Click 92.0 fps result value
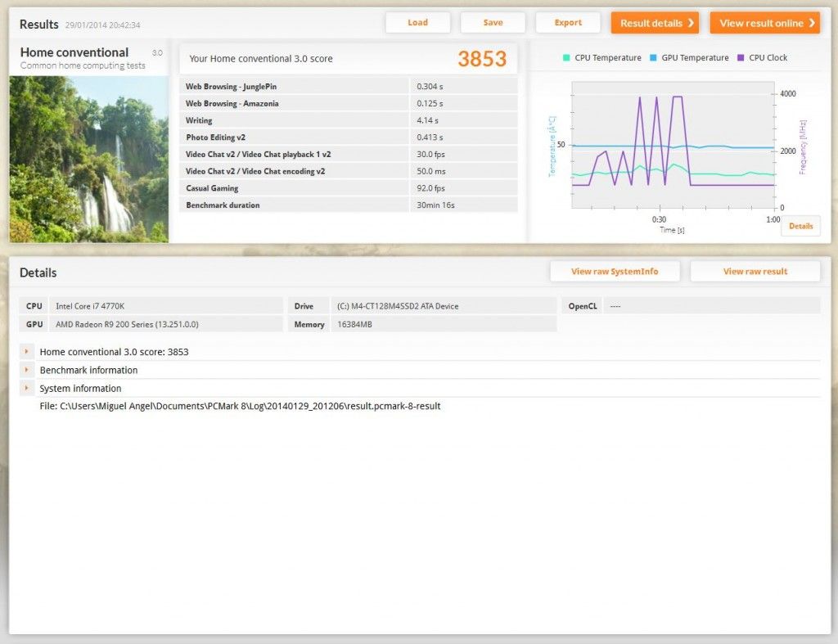The image size is (838, 644). 430,188
